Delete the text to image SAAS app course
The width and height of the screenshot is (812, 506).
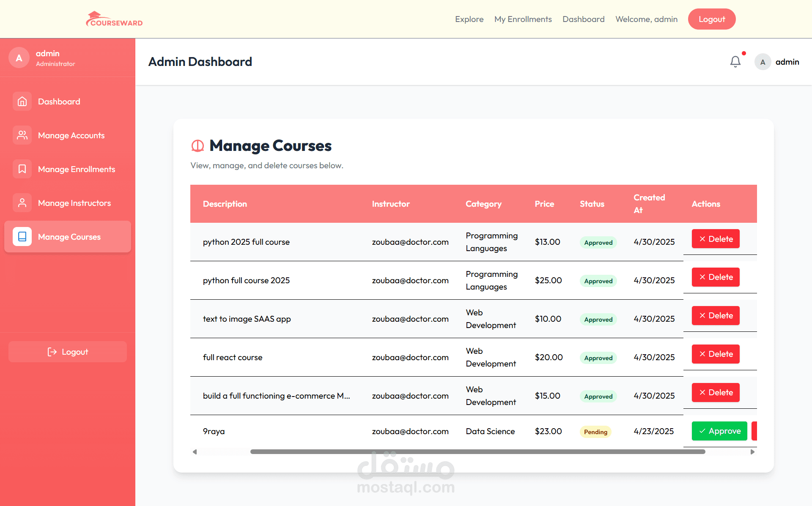716,316
